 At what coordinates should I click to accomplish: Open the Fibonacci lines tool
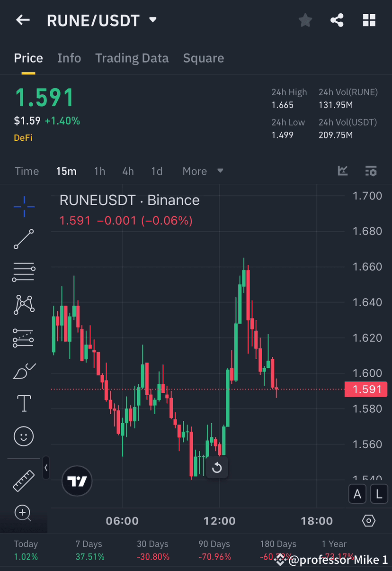tap(24, 272)
